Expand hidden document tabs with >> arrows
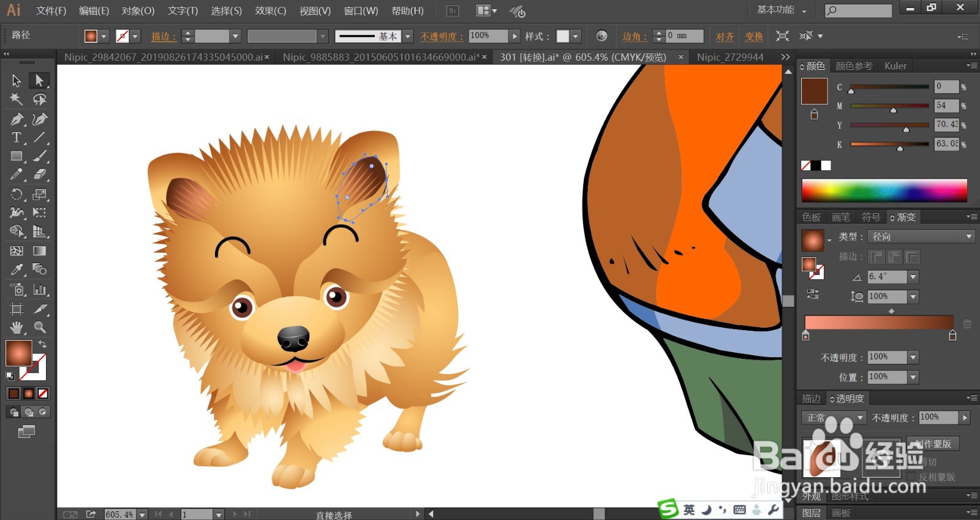Image resolution: width=980 pixels, height=520 pixels. click(x=785, y=57)
